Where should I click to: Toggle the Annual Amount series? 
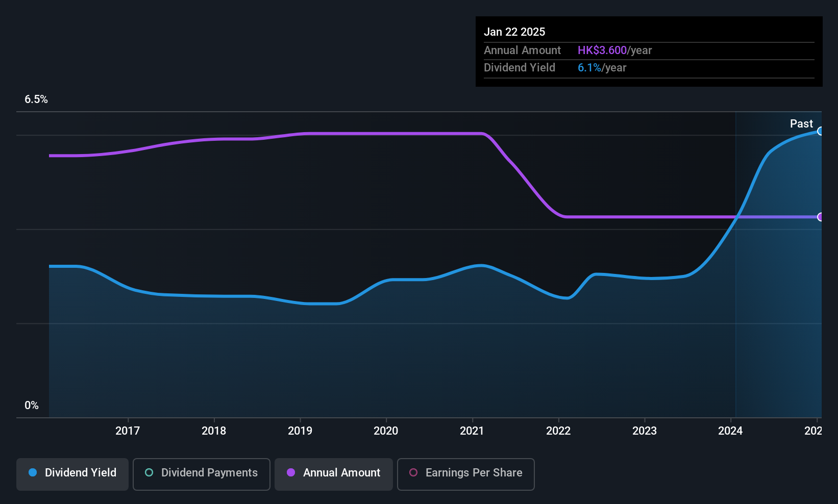click(334, 474)
